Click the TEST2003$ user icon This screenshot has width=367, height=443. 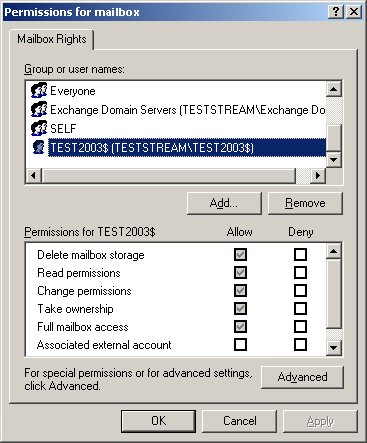pyautogui.click(x=39, y=147)
